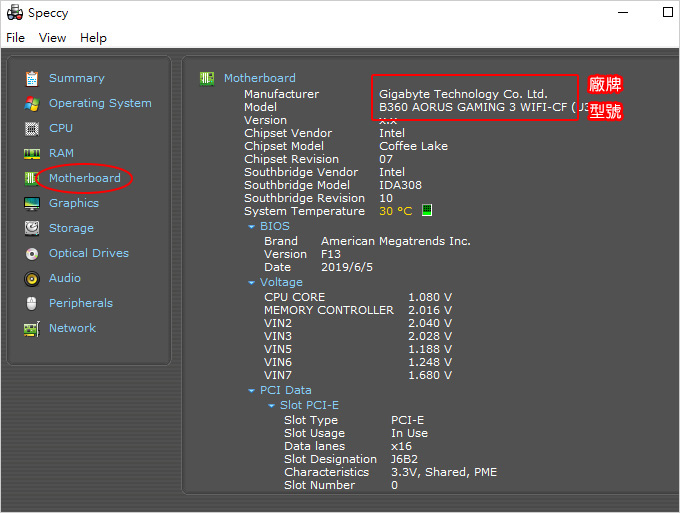Image resolution: width=680 pixels, height=513 pixels.
Task: Click the green temperature indicator icon
Action: (427, 210)
